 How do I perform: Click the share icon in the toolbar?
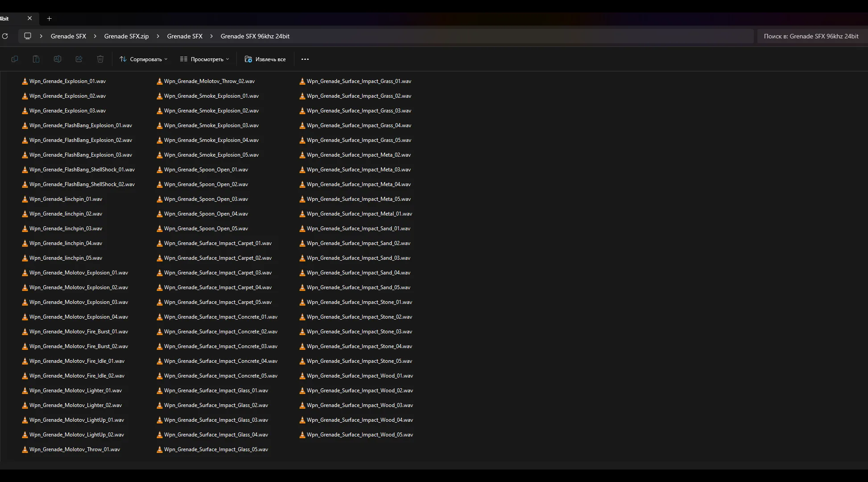click(x=79, y=59)
